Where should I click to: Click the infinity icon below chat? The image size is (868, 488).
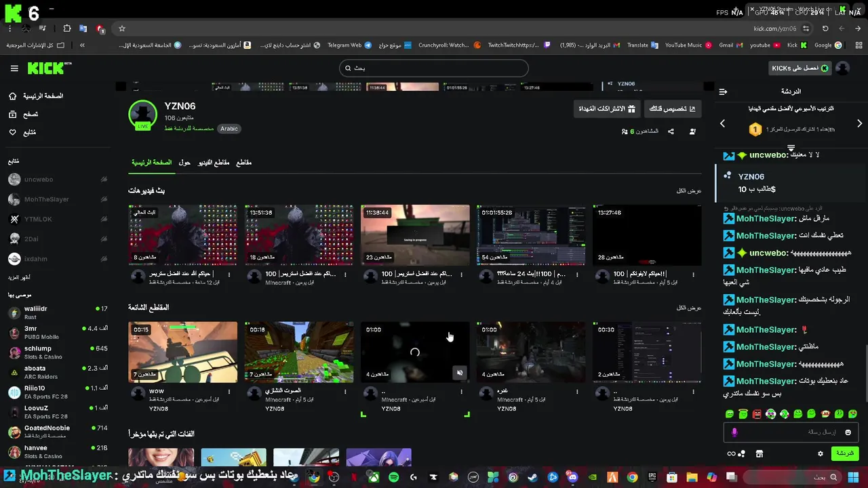click(x=731, y=454)
